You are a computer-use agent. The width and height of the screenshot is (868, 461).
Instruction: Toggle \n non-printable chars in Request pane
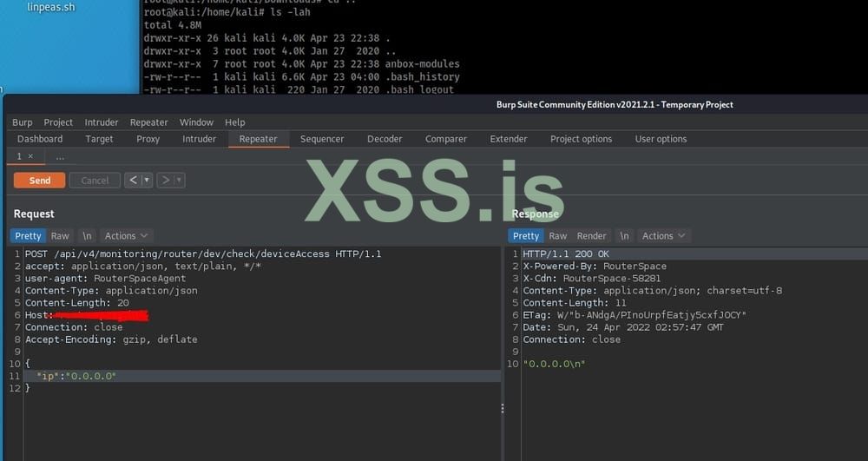coord(87,236)
